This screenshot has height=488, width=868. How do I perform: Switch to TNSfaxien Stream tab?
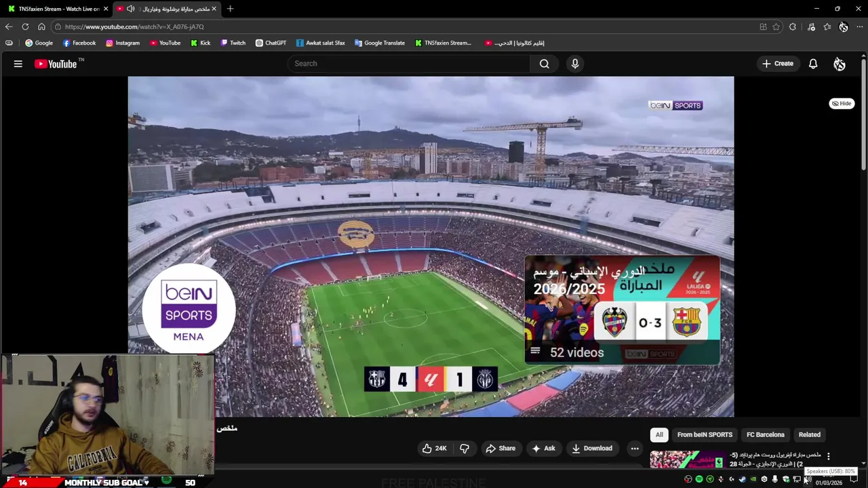[56, 9]
